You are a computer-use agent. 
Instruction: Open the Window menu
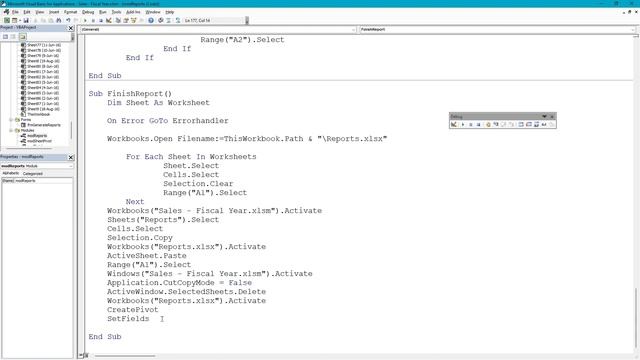(153, 12)
